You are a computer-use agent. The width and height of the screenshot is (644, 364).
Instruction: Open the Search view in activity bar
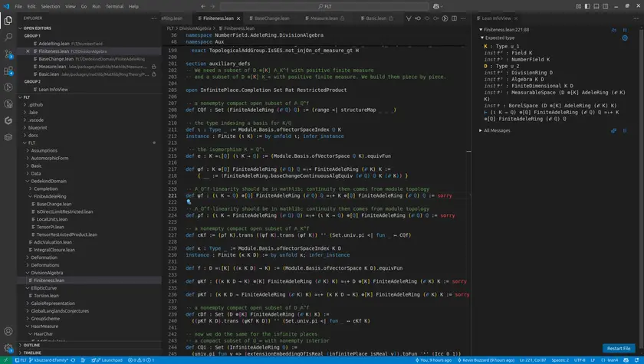pos(8,35)
